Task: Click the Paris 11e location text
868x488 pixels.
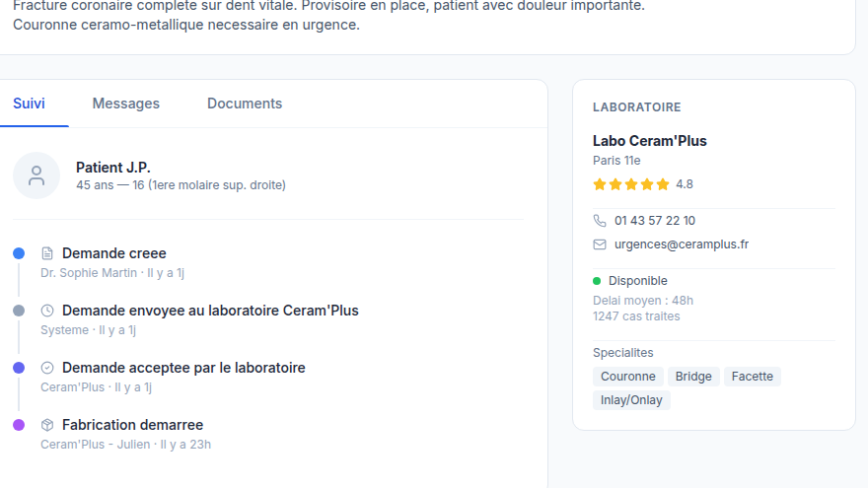Action: tap(616, 161)
